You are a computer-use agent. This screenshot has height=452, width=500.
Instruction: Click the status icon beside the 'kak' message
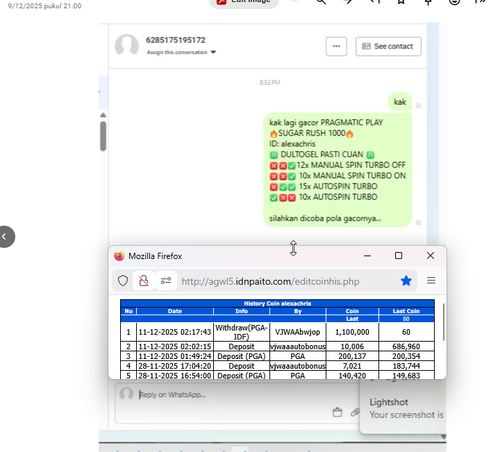coord(418,106)
